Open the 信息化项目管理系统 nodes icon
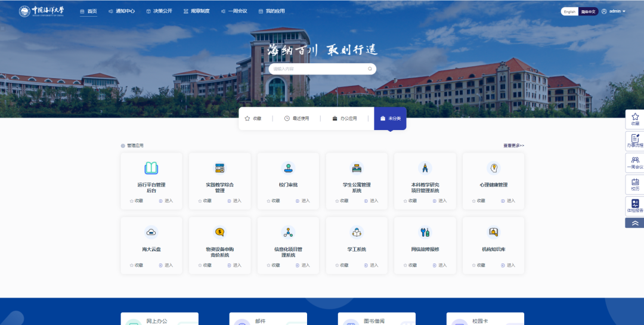 (x=289, y=232)
